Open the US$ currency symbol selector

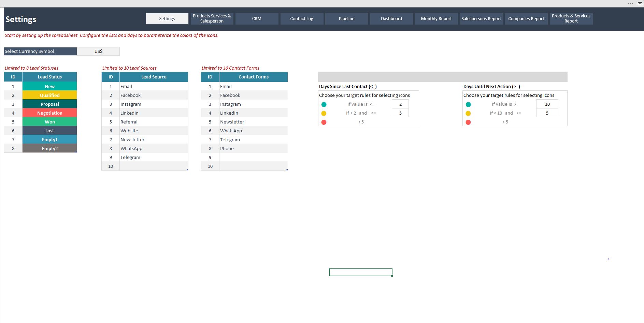98,51
